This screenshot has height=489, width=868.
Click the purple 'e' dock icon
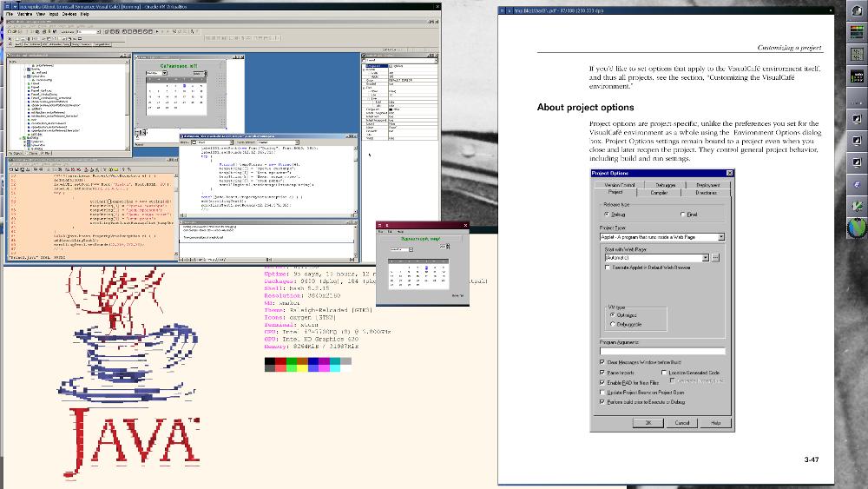pos(857,184)
